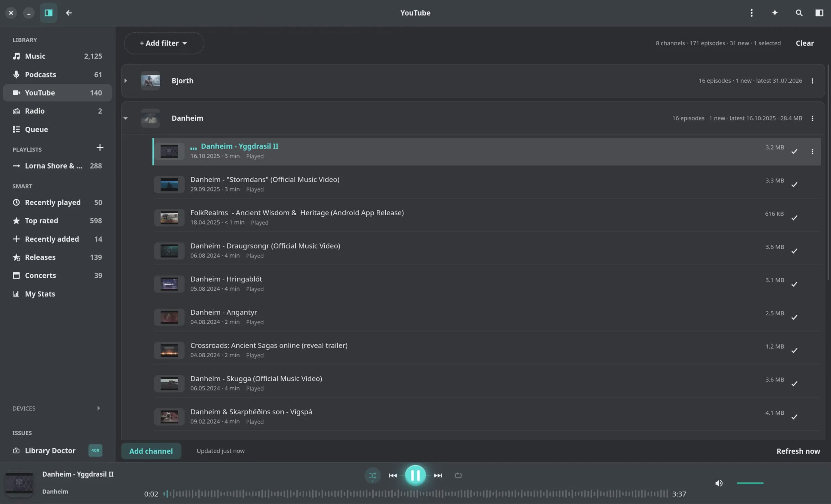Toggle played checkmark on Skugga
The height and width of the screenshot is (504, 831).
pos(794,384)
